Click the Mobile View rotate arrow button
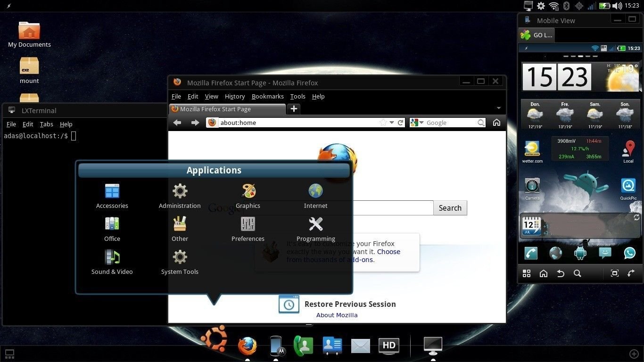This screenshot has width=644, height=362. point(631,273)
